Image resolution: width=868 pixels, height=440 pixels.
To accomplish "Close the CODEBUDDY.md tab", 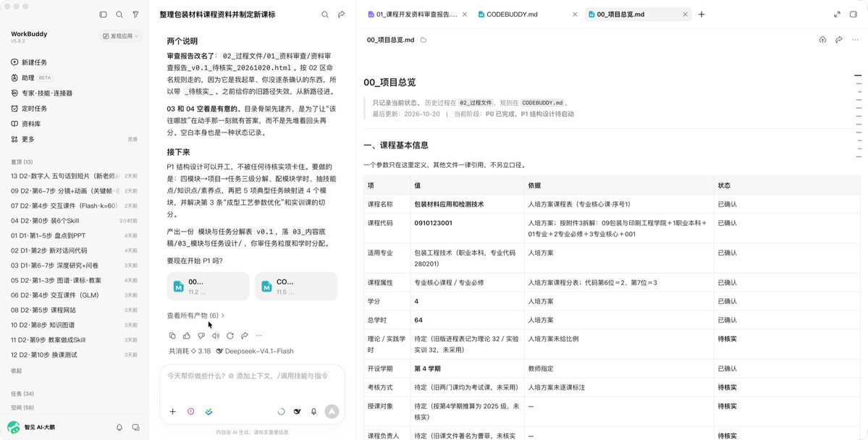I will pyautogui.click(x=575, y=14).
